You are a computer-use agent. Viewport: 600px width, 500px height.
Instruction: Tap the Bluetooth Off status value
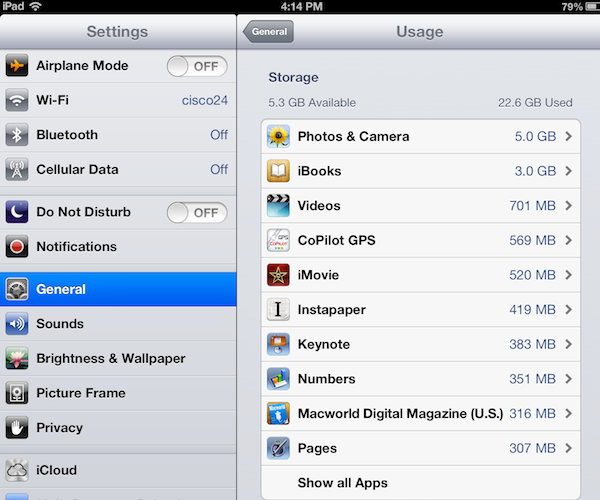[x=219, y=135]
